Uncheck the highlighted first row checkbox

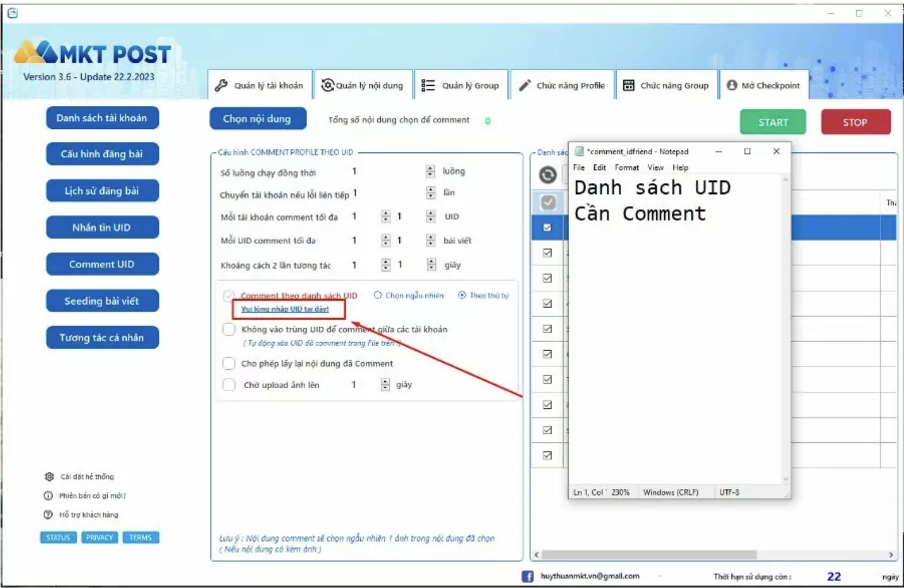point(547,227)
